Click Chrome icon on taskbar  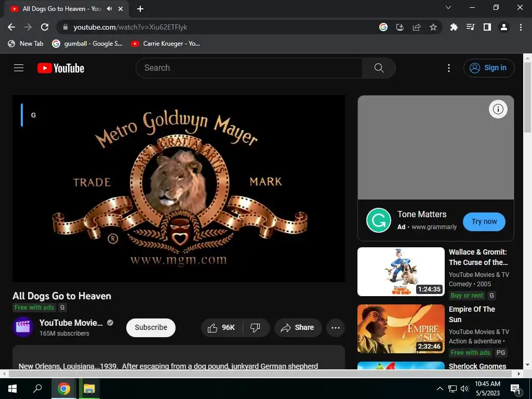tap(63, 389)
